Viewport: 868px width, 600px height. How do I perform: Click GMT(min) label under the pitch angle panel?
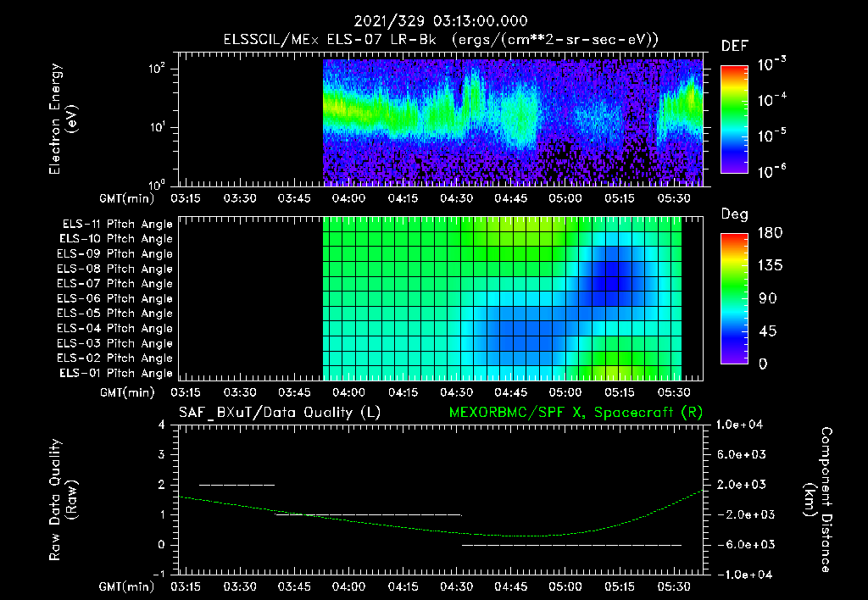[127, 392]
